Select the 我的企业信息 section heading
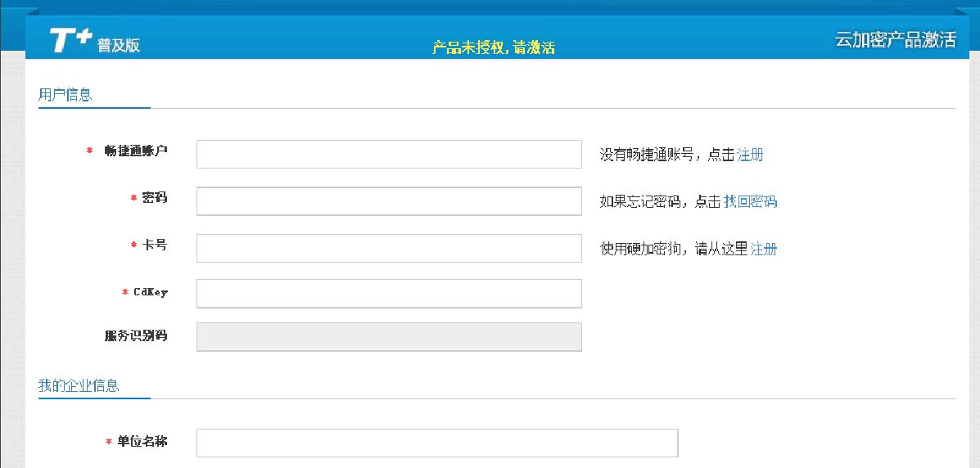 79,385
